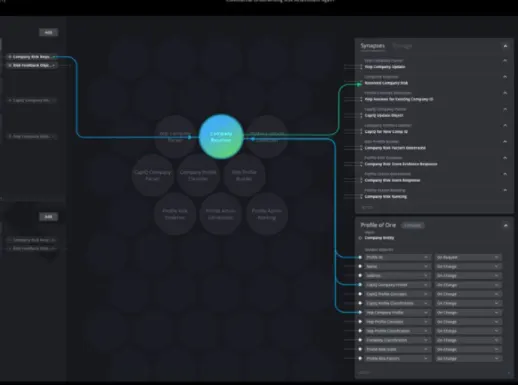The image size is (518, 385).
Task: Click the connector dot of CapIQ Profile Concepts row
Action: (x=360, y=294)
